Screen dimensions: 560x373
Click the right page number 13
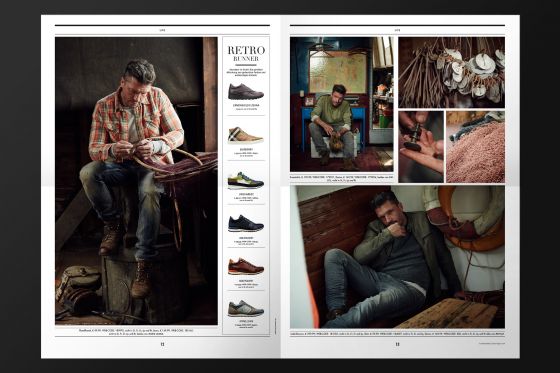point(397,344)
